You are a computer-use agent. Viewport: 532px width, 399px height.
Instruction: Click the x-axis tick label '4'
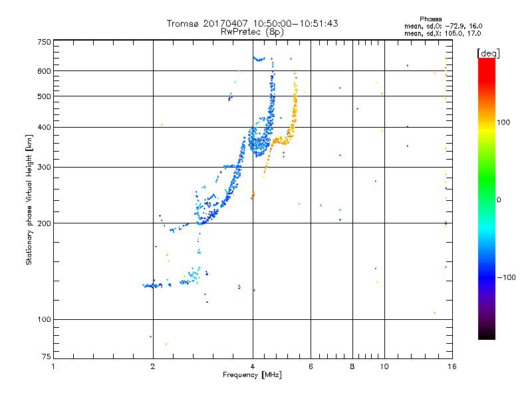point(253,366)
